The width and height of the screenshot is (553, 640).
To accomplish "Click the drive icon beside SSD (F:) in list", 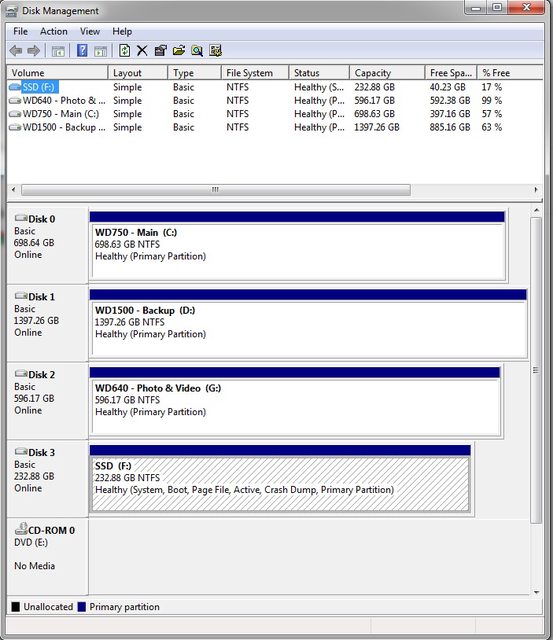I will pyautogui.click(x=15, y=87).
